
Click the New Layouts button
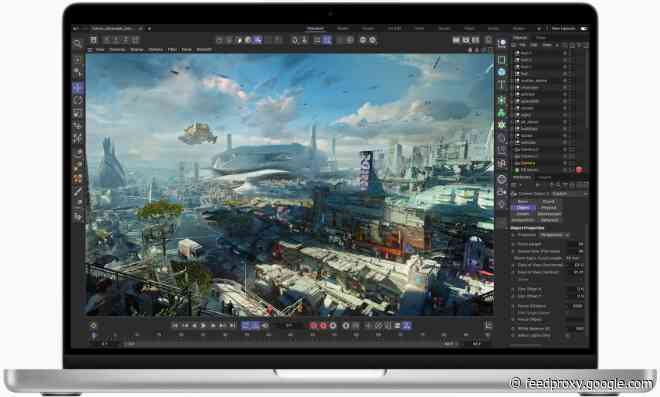[563, 29]
